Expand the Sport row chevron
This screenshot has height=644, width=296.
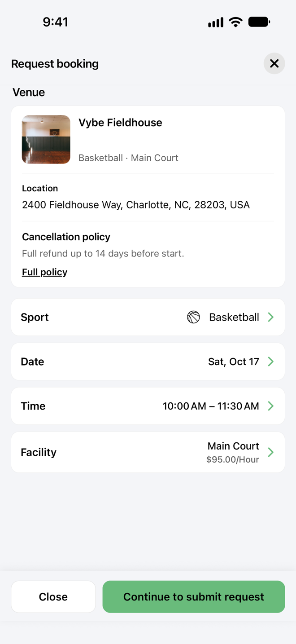(x=271, y=317)
